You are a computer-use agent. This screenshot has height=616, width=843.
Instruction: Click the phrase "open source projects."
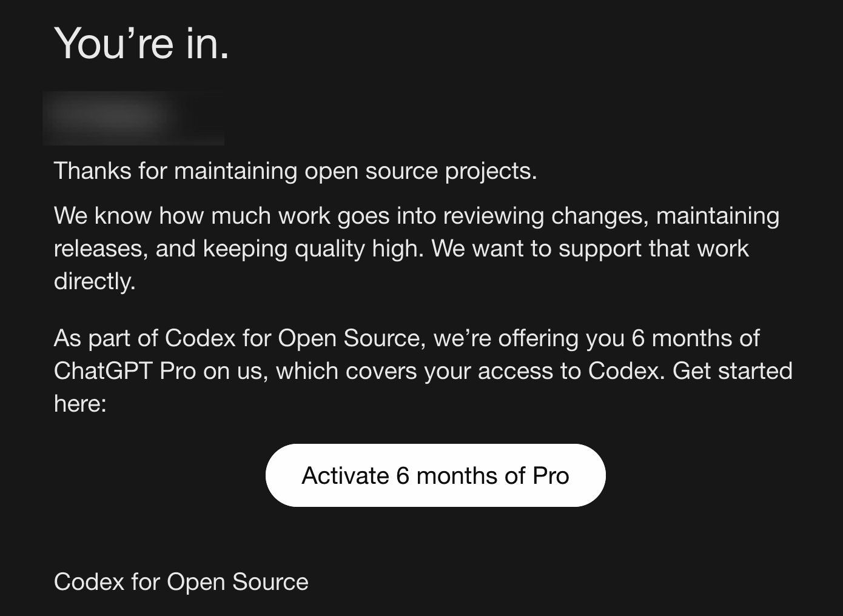(x=421, y=172)
